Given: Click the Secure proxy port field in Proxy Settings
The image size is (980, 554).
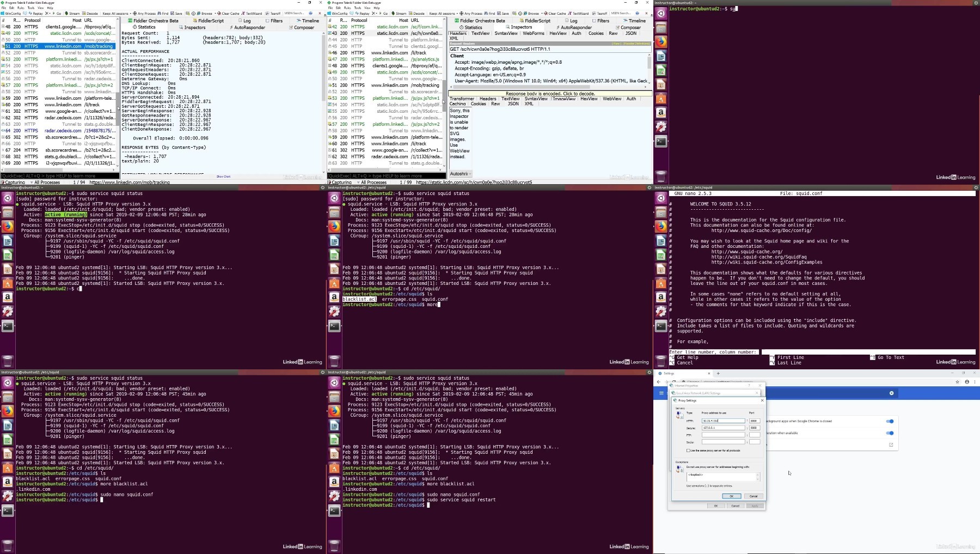Looking at the screenshot, I should (x=754, y=428).
